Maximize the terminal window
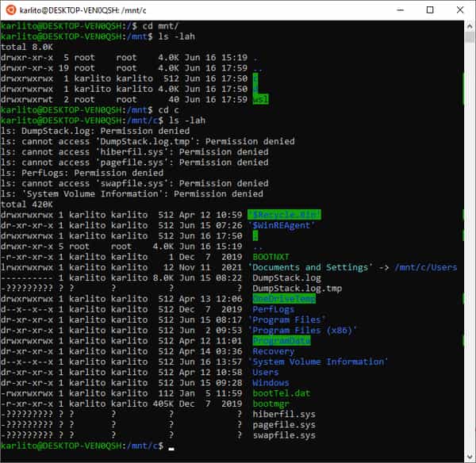The image size is (476, 463). pyautogui.click(x=430, y=10)
